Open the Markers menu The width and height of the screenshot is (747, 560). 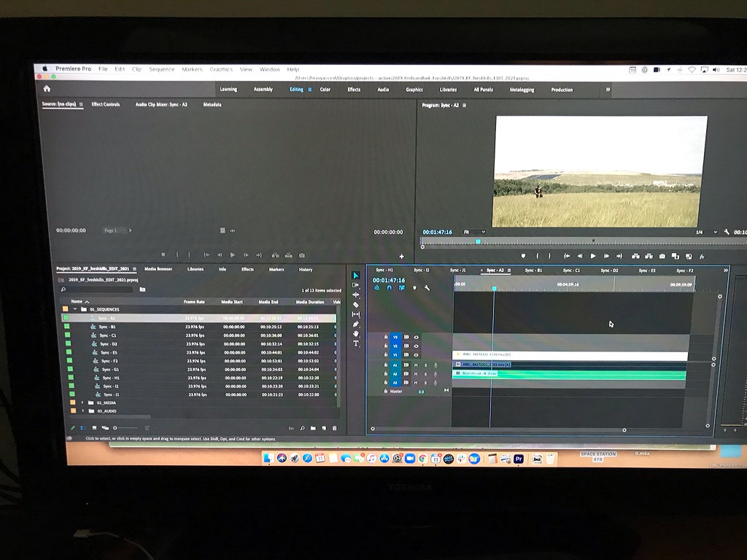click(192, 69)
